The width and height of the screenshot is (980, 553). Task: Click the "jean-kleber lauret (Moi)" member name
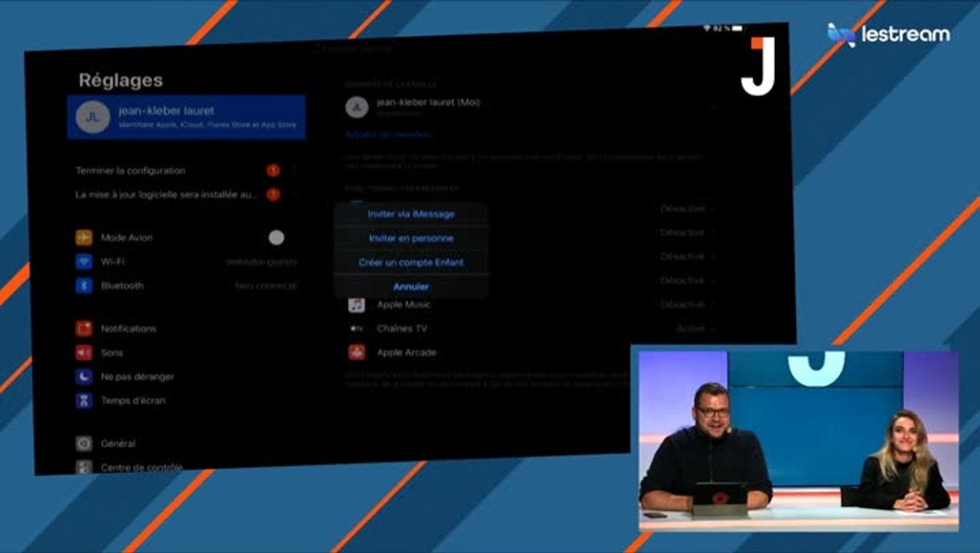click(429, 102)
